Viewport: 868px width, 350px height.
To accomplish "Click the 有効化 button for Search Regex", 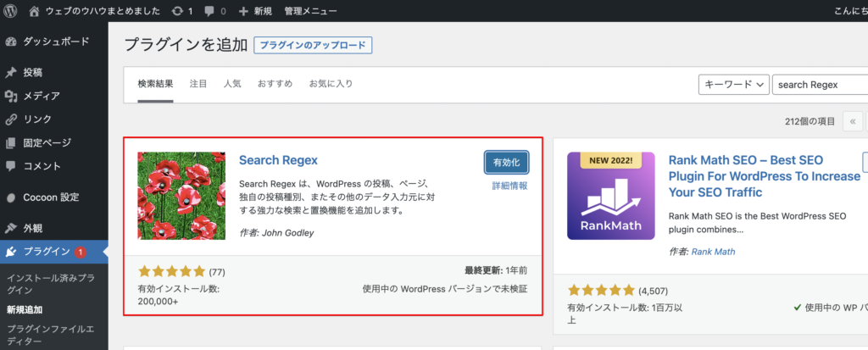I will click(x=507, y=162).
